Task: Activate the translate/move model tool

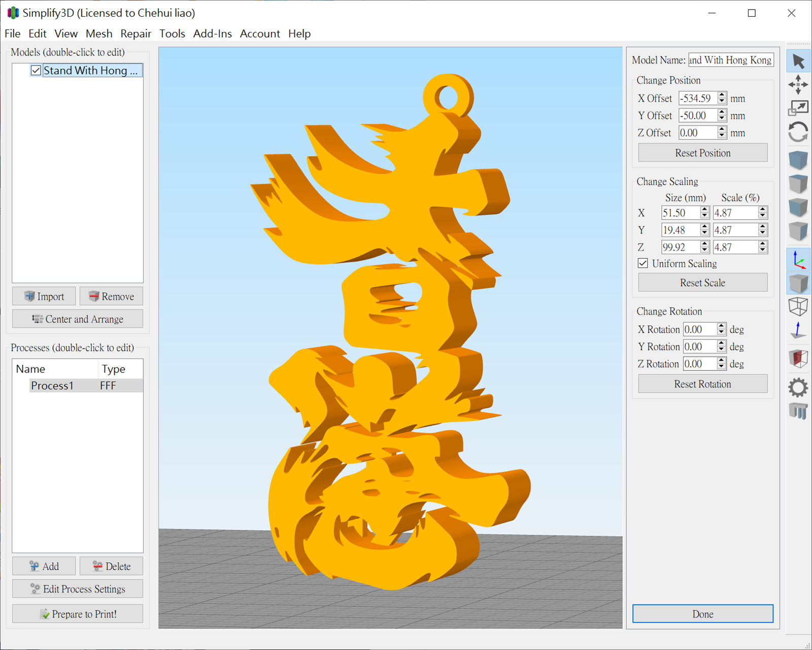Action: click(798, 84)
